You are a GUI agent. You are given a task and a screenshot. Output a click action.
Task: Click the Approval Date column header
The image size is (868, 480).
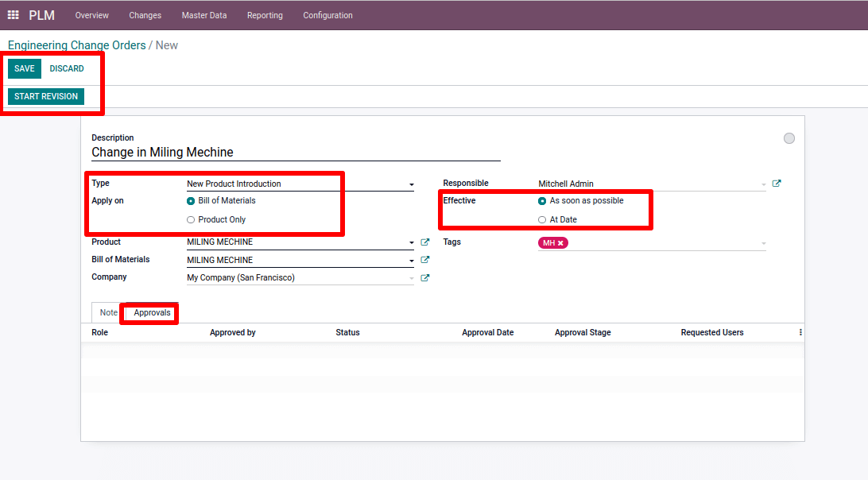pos(488,333)
